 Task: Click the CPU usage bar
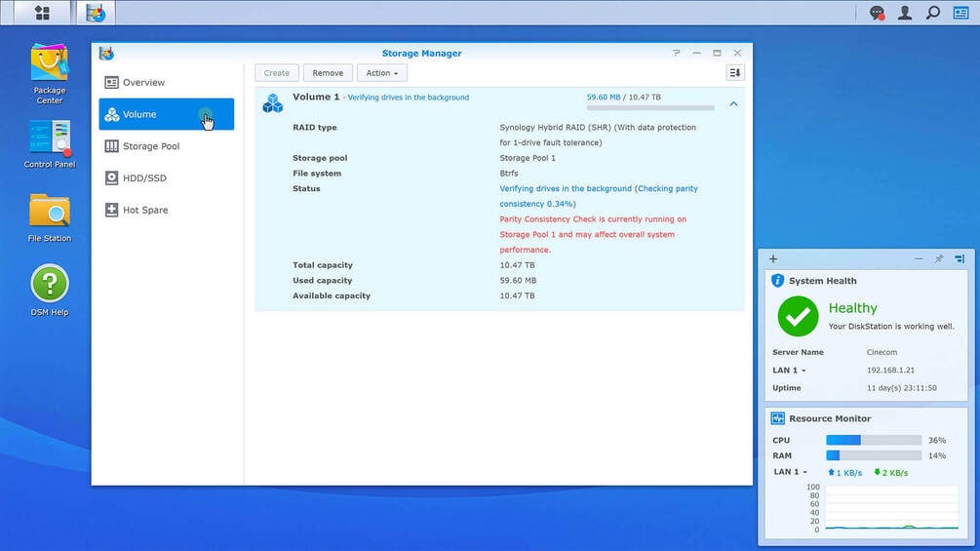point(874,440)
